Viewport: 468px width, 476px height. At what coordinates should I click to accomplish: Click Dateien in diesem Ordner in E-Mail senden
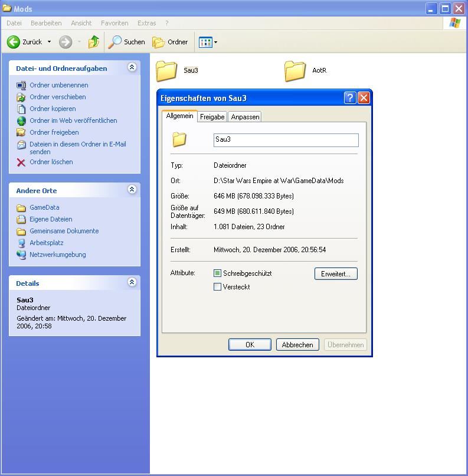[78, 148]
